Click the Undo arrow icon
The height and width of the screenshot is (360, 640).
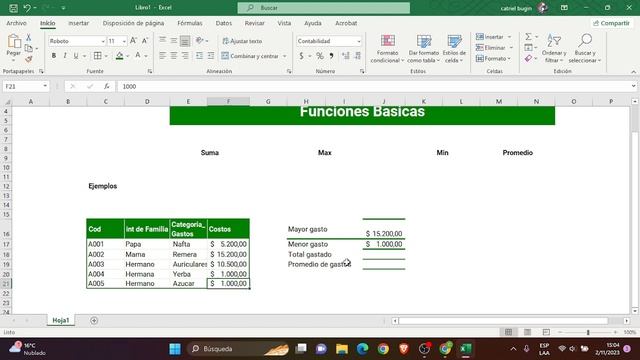click(x=27, y=8)
